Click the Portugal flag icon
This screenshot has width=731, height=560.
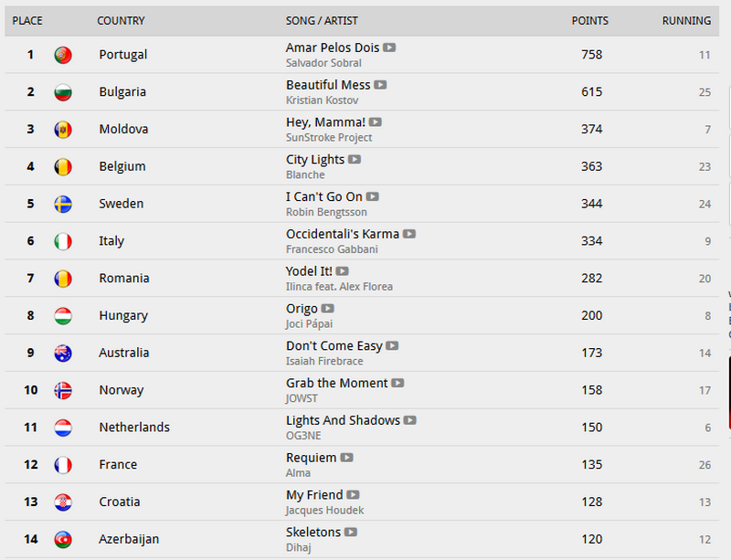click(x=63, y=55)
